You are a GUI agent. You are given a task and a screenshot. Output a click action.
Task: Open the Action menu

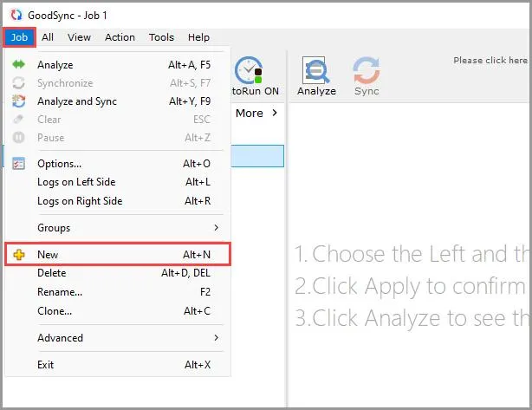(120, 37)
